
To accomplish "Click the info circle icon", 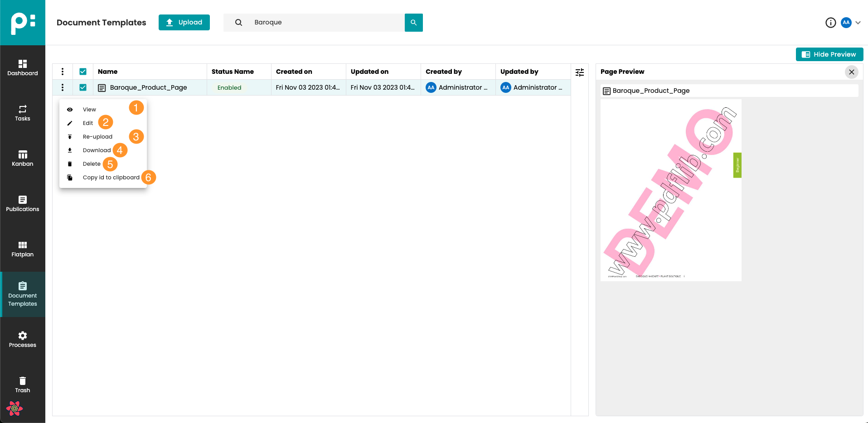I will point(830,23).
